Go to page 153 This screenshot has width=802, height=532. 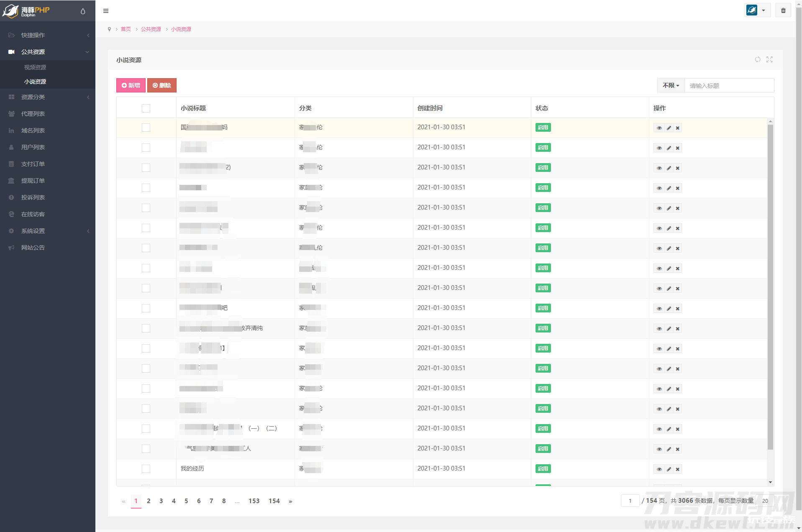254,501
